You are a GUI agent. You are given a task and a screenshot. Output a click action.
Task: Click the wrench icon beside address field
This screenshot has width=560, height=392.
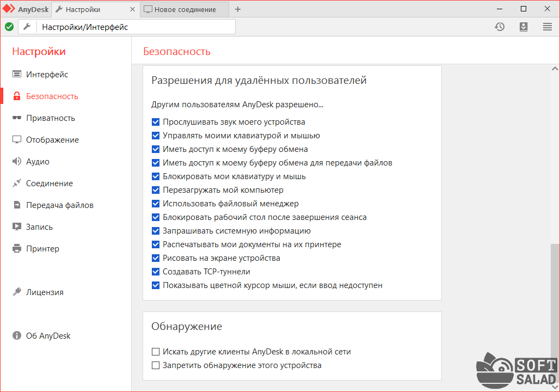[27, 27]
